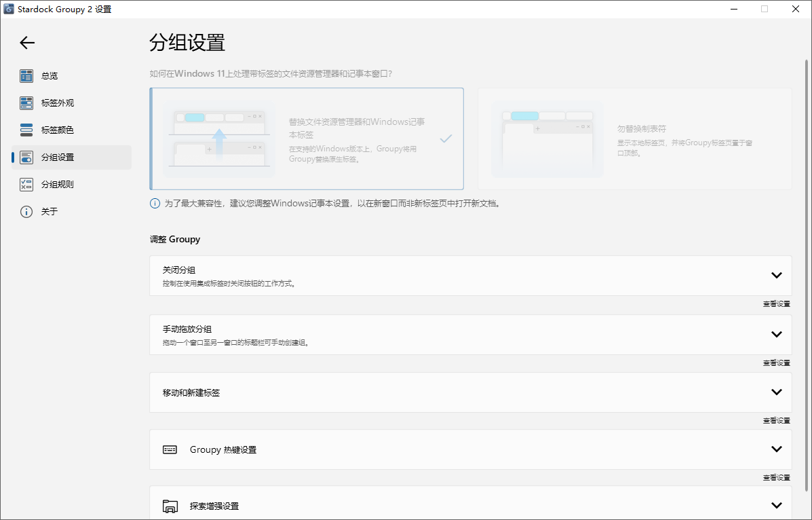Open 分组规则 section
Image resolution: width=812 pixels, height=520 pixels.
click(x=71, y=184)
